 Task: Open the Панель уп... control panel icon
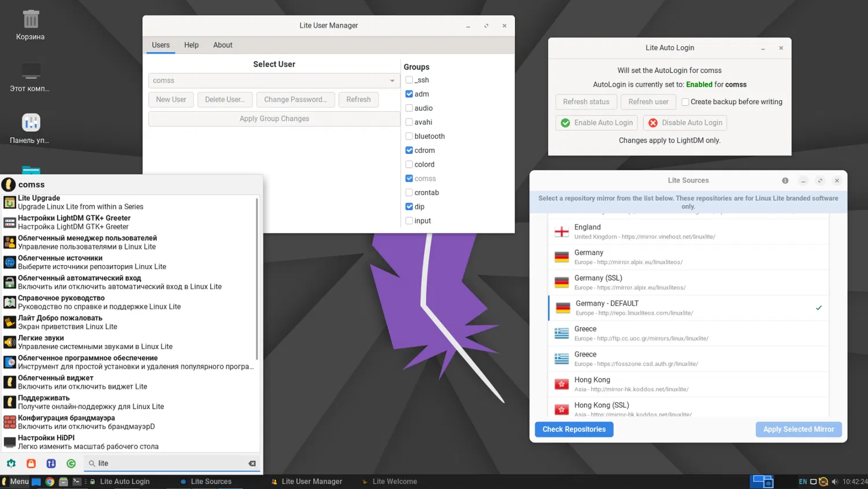point(30,128)
